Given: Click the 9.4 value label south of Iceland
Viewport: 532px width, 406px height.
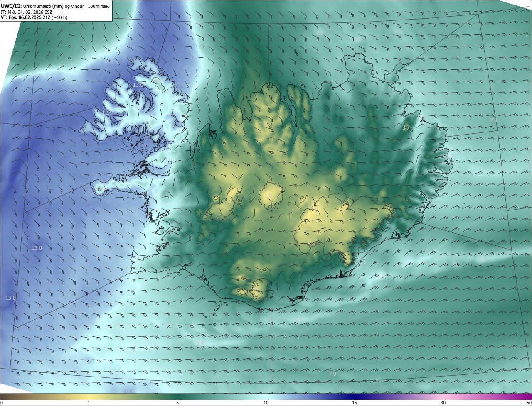Looking at the screenshot, I should coord(200,343).
